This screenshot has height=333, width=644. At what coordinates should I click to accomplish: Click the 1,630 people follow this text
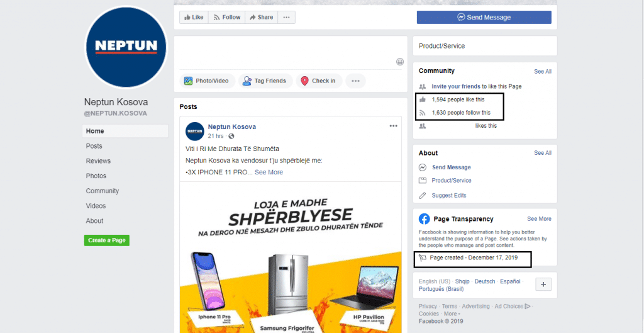tap(461, 113)
